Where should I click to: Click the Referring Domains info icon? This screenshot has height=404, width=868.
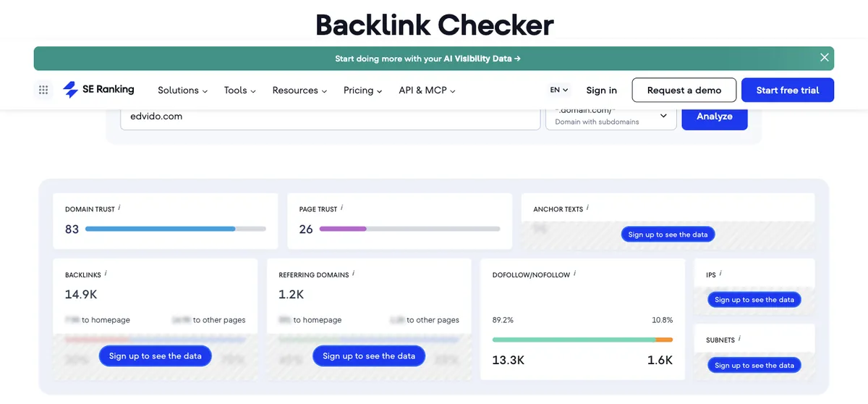tap(353, 274)
